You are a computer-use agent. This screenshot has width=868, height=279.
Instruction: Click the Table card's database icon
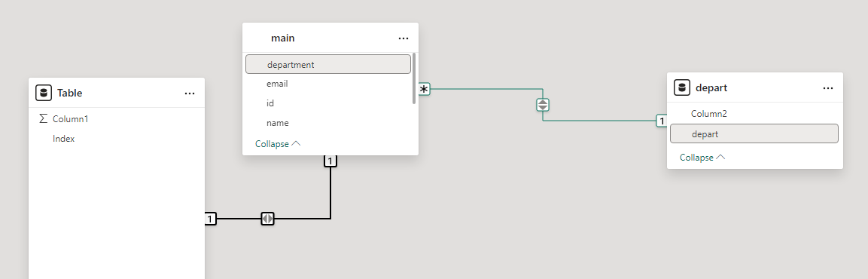(x=44, y=93)
